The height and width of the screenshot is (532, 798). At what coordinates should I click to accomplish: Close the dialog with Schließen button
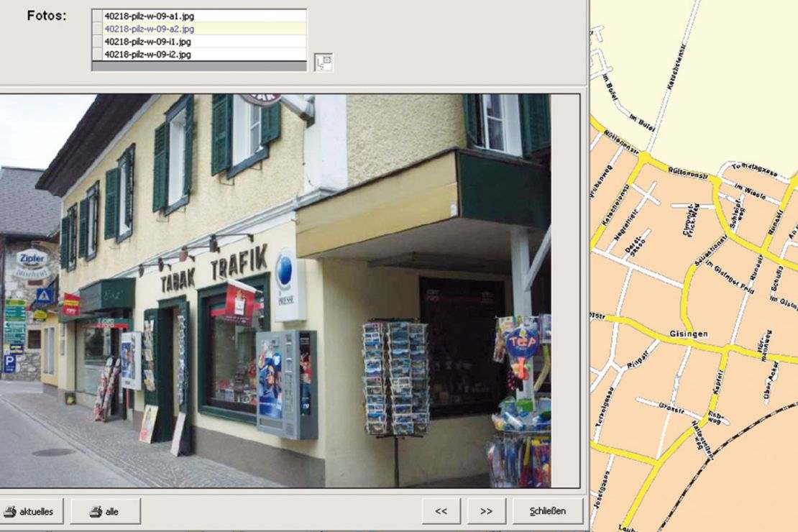pos(548,511)
